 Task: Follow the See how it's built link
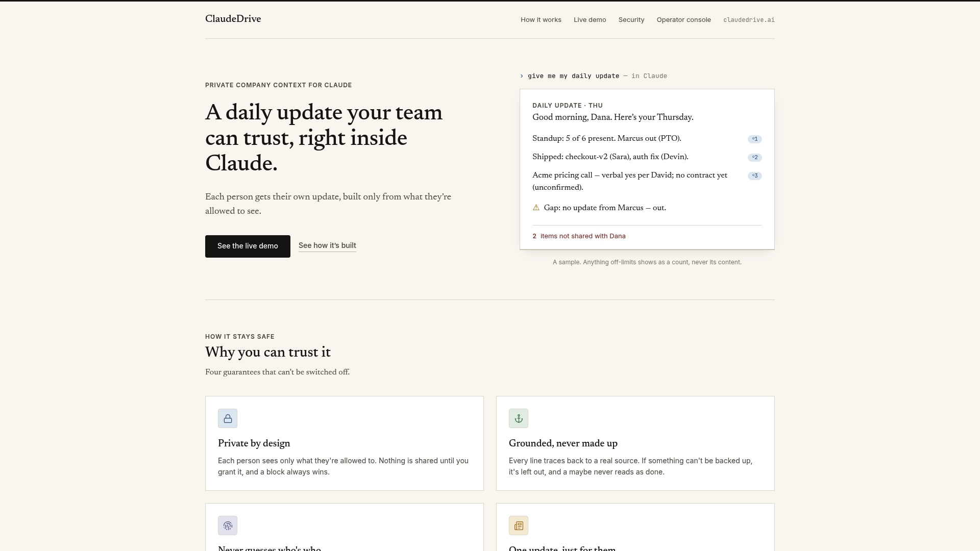327,246
